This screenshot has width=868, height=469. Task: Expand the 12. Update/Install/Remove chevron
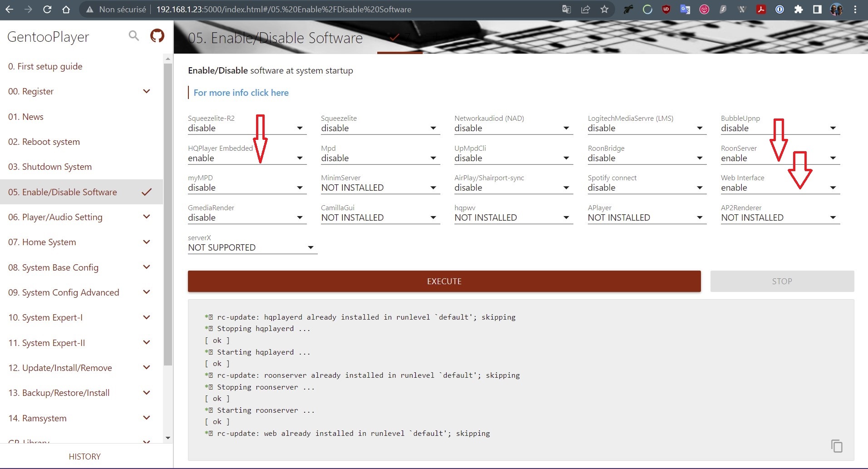[147, 368]
